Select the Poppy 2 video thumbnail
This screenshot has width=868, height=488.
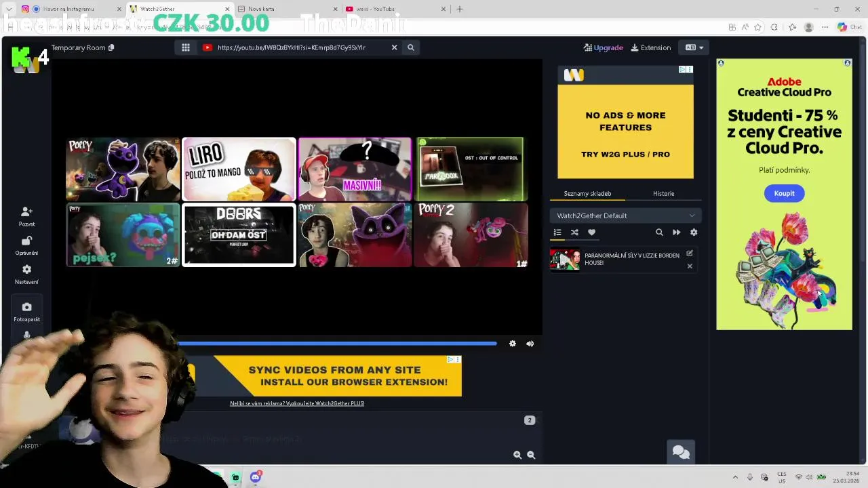(x=471, y=235)
